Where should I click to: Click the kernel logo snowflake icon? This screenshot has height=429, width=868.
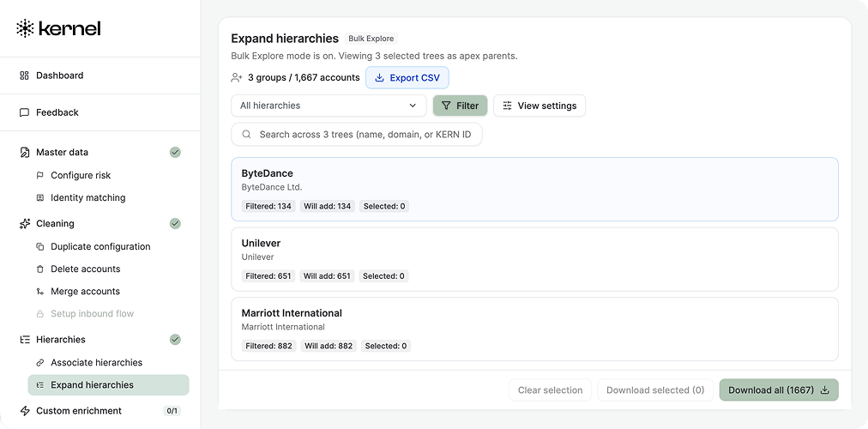tap(25, 28)
